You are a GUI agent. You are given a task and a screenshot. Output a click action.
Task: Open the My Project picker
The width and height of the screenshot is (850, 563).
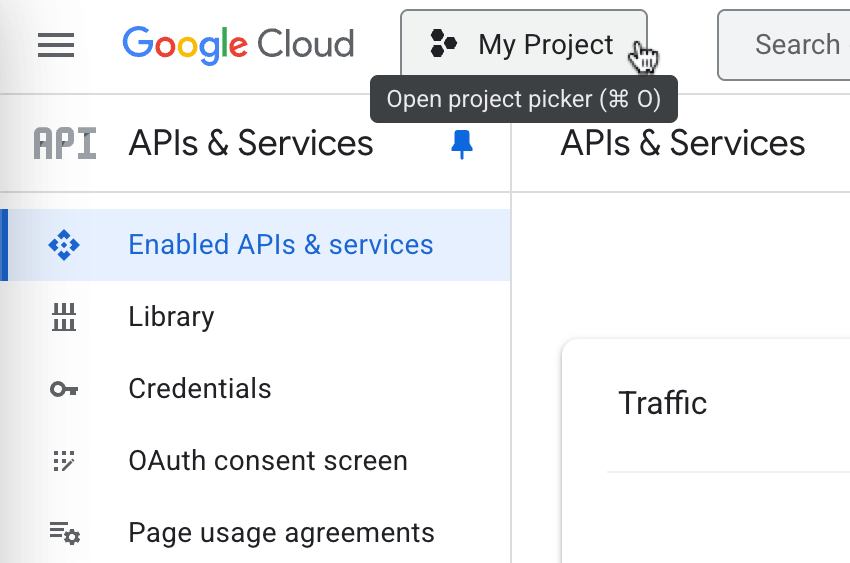[x=524, y=44]
